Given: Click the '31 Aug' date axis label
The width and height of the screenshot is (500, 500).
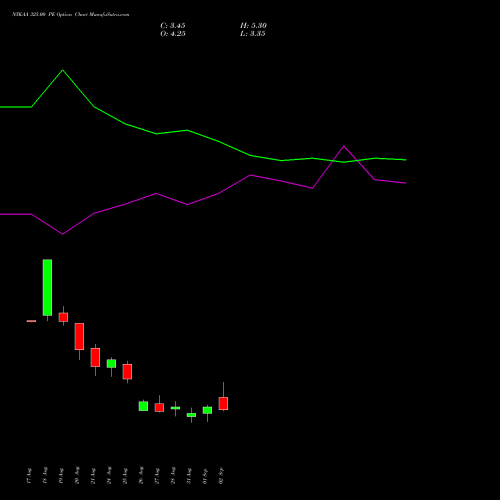Looking at the screenshot, I should click(x=189, y=476).
